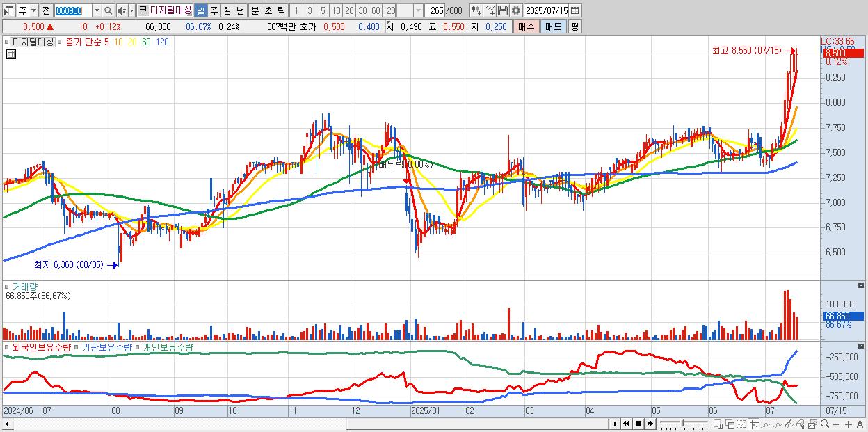Choose interval 1 button
This screenshot has height=432, width=868.
pyautogui.click(x=296, y=11)
